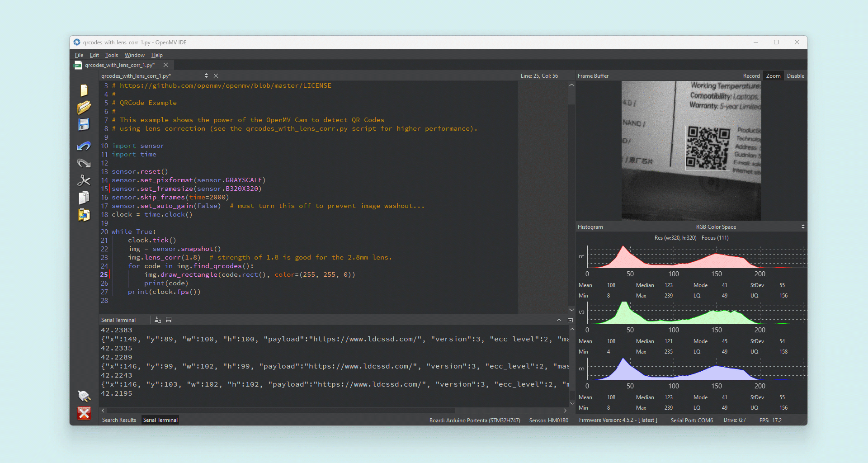
Task: Click the Serial Port COM6 status label
Action: (692, 420)
